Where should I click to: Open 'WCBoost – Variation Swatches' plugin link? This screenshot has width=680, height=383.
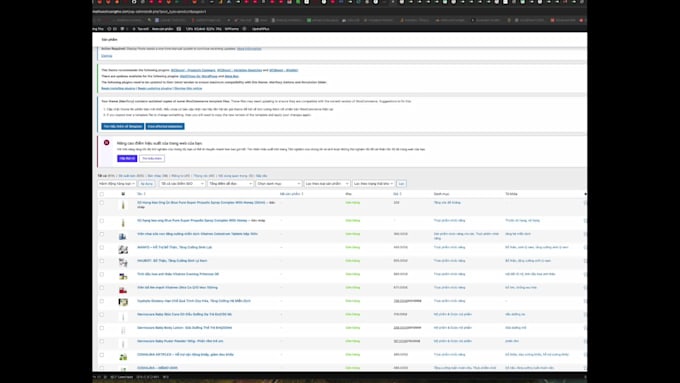[x=239, y=70]
